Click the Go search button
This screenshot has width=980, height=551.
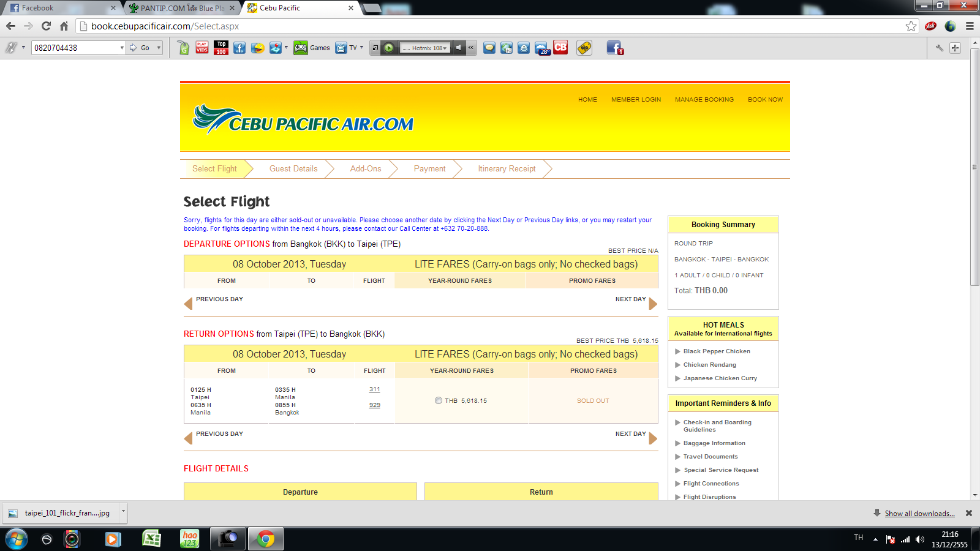140,48
